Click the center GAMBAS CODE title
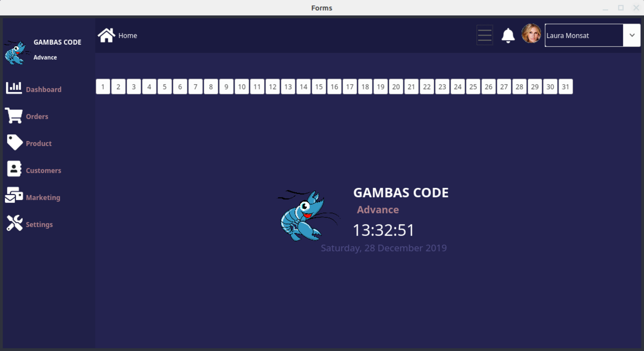The height and width of the screenshot is (351, 644). point(401,192)
